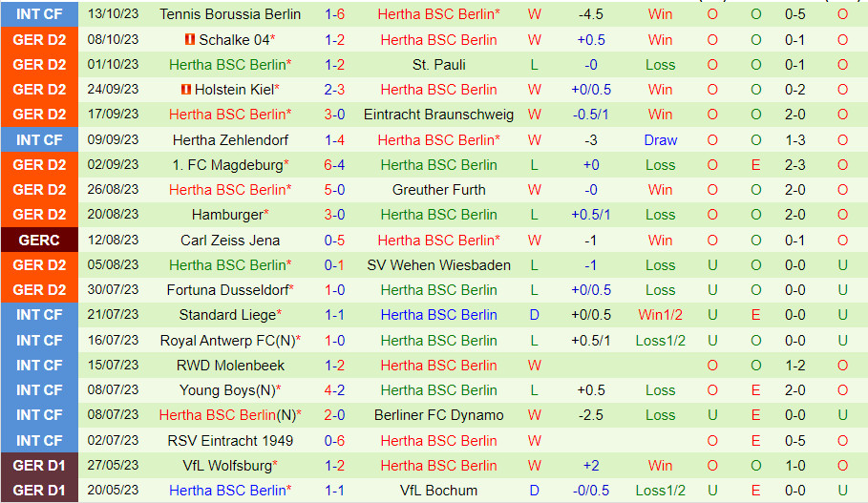Open the Greuther Furth team link
Image resolution: width=868 pixels, height=503 pixels.
pyautogui.click(x=439, y=189)
